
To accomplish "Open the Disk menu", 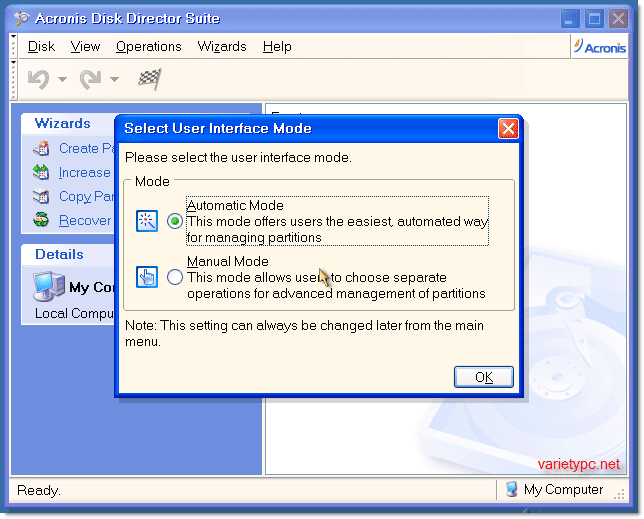I will 41,46.
